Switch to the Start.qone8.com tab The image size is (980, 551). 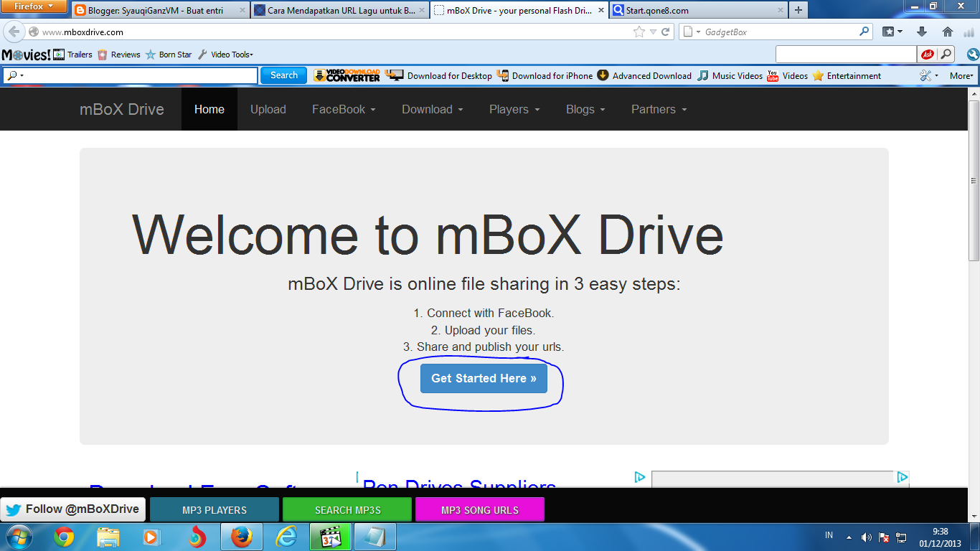pos(697,10)
